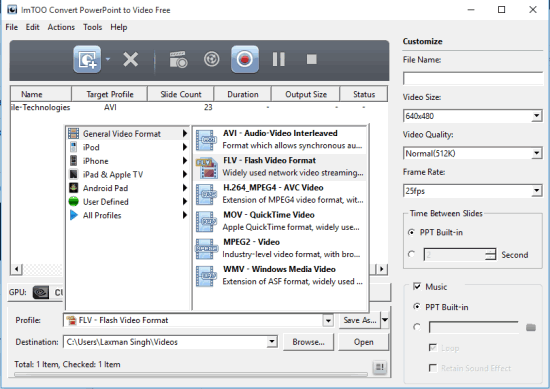Viewport: 550px width, 389px height.
Task: Click the Add PowerPoint file toolbar icon
Action: (x=87, y=59)
